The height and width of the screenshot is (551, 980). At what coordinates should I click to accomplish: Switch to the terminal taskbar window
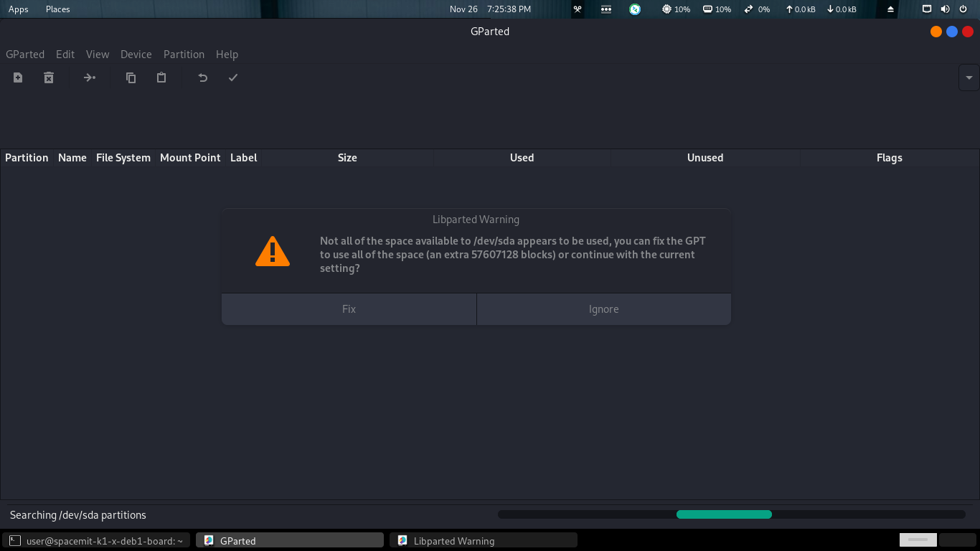96,541
